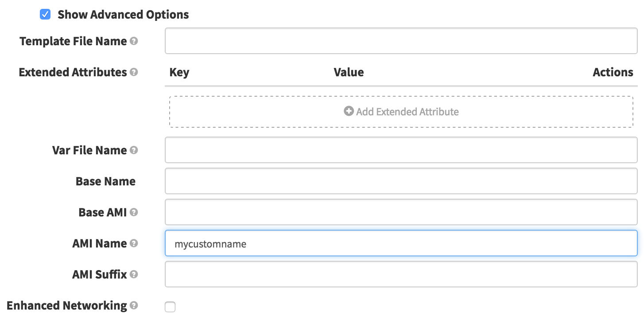Click the Base Name field label
The image size is (644, 322).
pyautogui.click(x=105, y=181)
